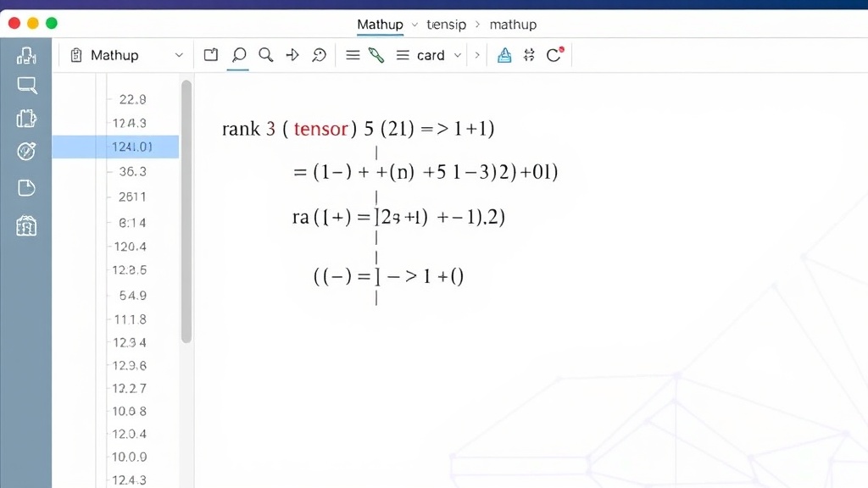This screenshot has height=488, width=868.
Task: Select list entry 124.3
Action: (x=130, y=123)
